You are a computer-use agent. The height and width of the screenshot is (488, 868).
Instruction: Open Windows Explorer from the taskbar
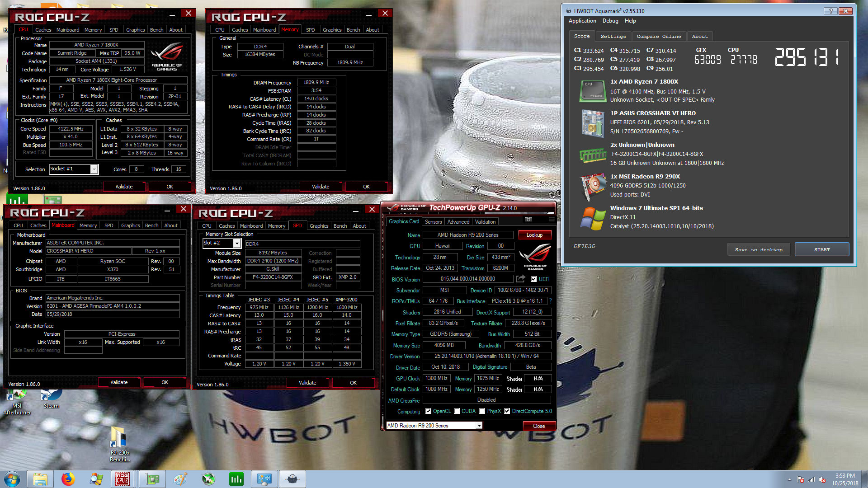(x=40, y=479)
